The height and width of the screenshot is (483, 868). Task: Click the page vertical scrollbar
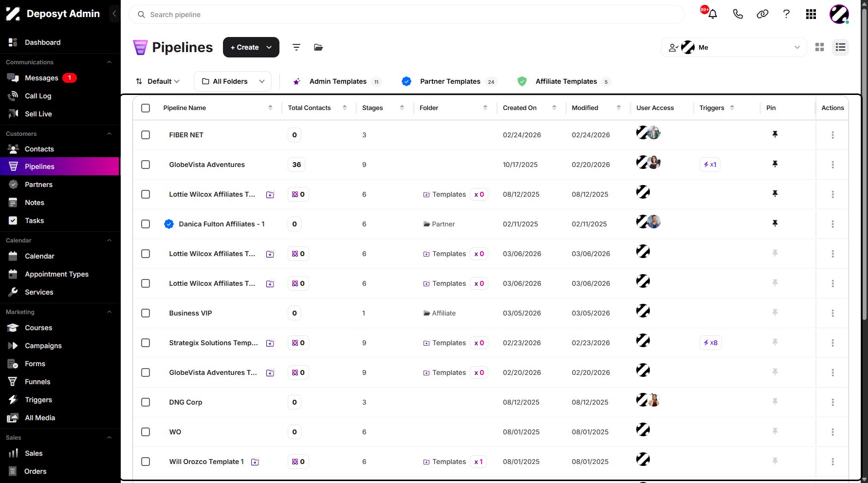coord(864,164)
